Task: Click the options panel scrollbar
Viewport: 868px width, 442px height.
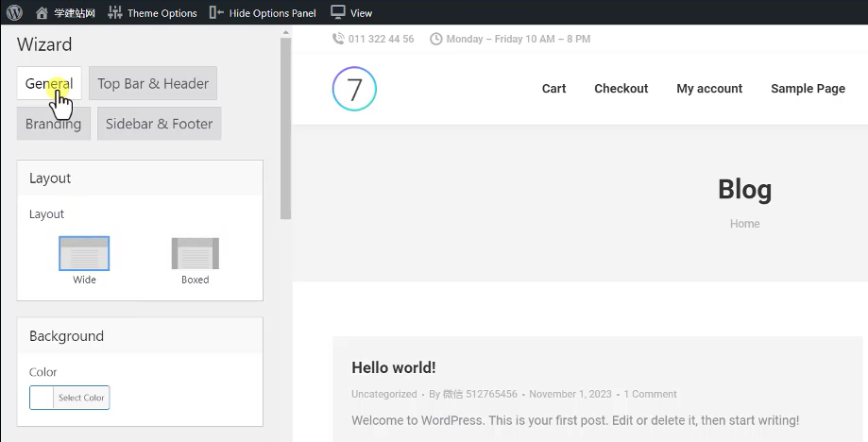Action: click(285, 128)
